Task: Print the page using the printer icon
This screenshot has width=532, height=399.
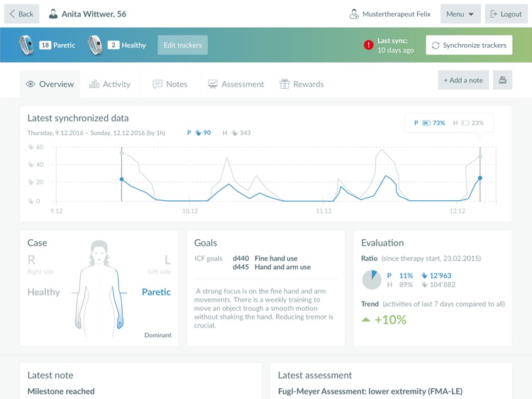Action: click(x=502, y=80)
